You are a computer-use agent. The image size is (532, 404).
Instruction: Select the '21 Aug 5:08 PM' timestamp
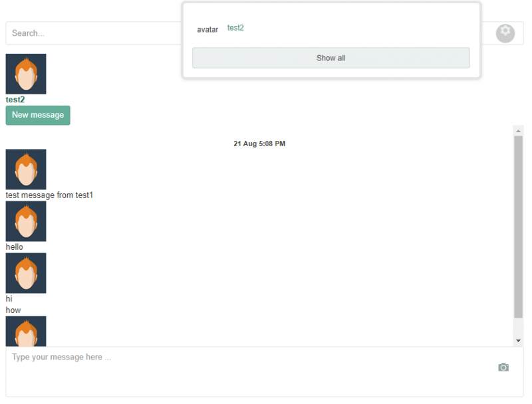point(259,144)
